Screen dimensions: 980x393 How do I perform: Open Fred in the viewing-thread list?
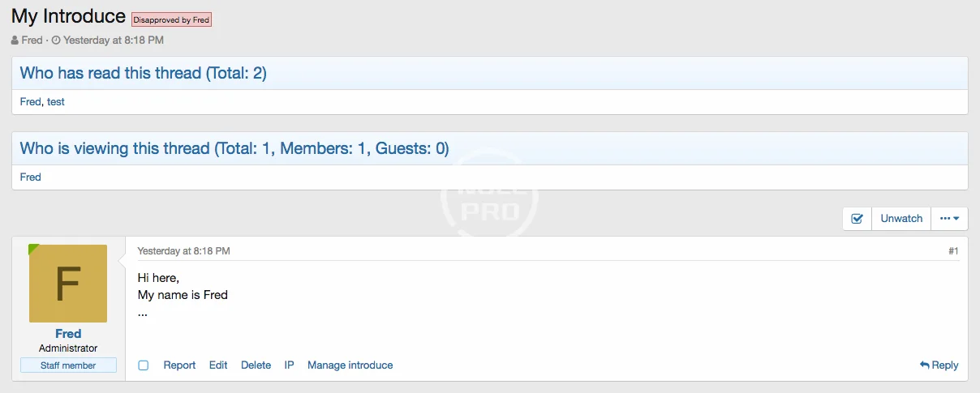pos(30,177)
